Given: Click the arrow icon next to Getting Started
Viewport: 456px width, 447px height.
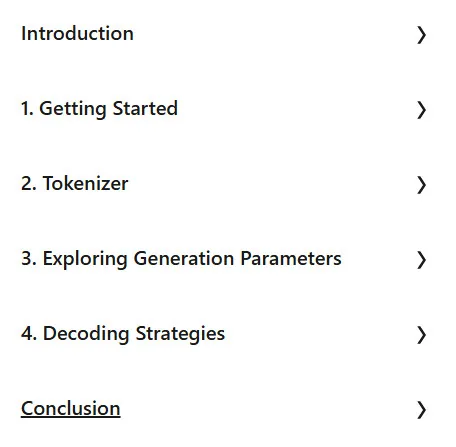Looking at the screenshot, I should pyautogui.click(x=422, y=110).
